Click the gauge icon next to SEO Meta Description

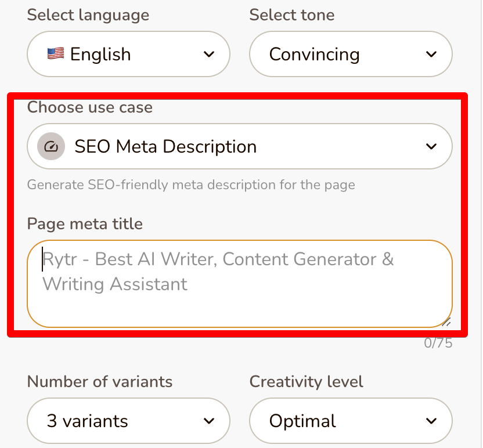point(50,146)
